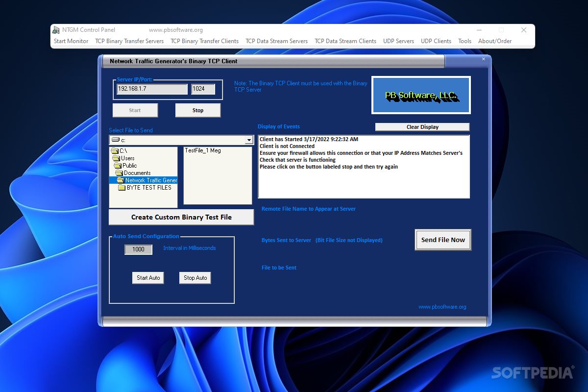The height and width of the screenshot is (392, 588).
Task: Click the greyed Start button
Action: [x=135, y=110]
